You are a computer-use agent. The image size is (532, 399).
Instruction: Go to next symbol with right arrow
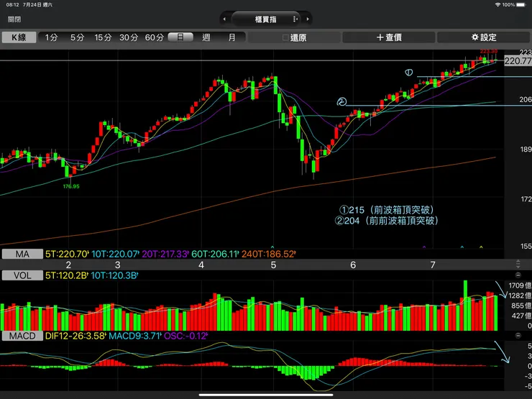pyautogui.click(x=308, y=19)
